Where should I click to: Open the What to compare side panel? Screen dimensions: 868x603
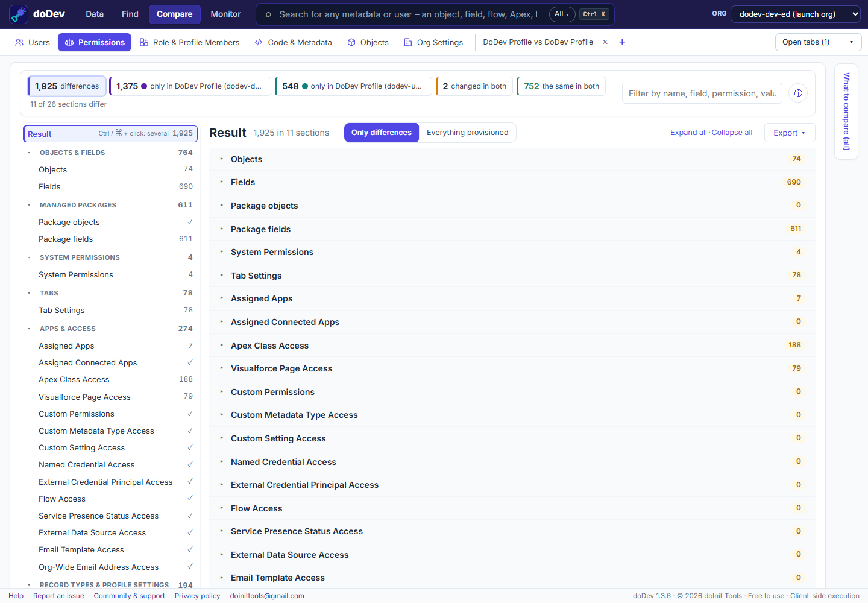coord(846,112)
